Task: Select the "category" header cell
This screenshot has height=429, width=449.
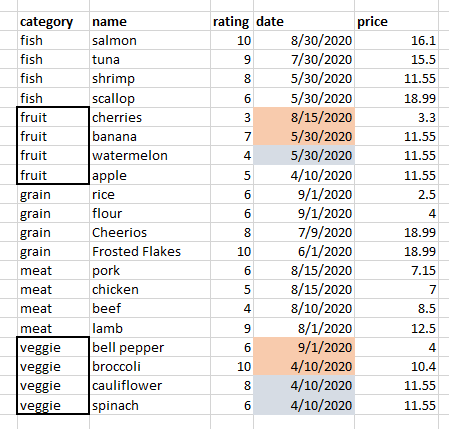Action: 53,22
